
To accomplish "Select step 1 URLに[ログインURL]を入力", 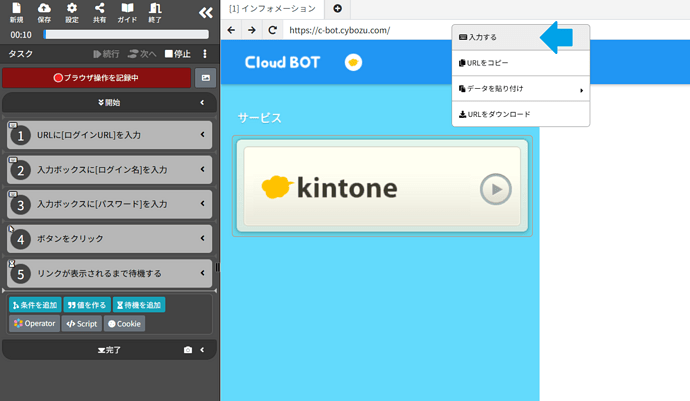I will click(109, 135).
